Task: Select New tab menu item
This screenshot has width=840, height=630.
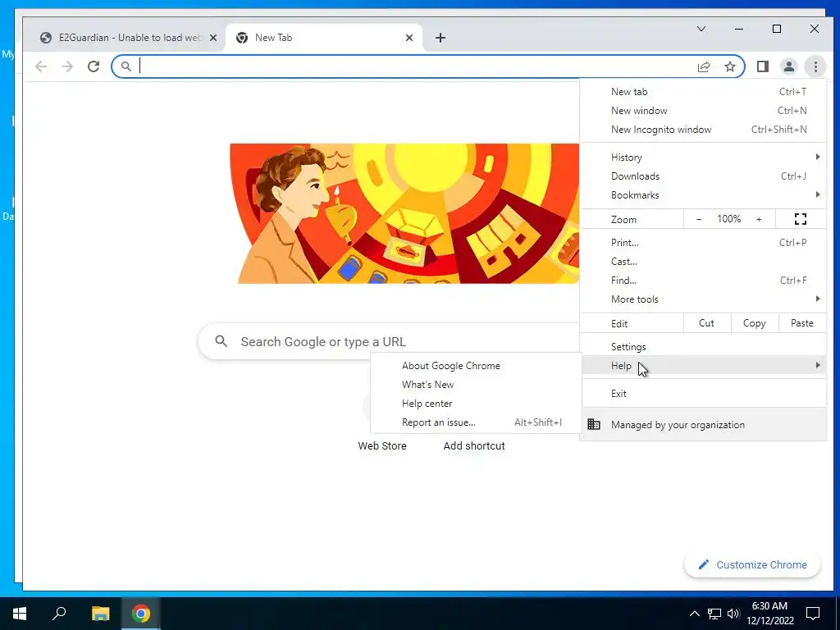Action: 703,92
